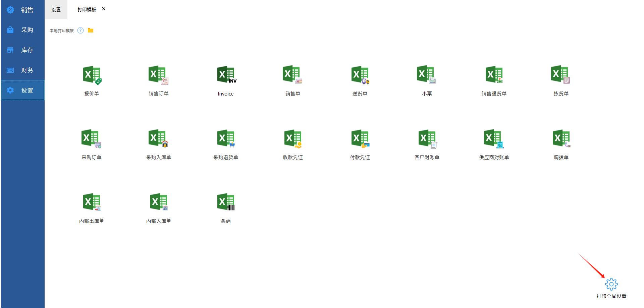
Task: Open the 库存 sidebar section
Action: click(x=23, y=50)
